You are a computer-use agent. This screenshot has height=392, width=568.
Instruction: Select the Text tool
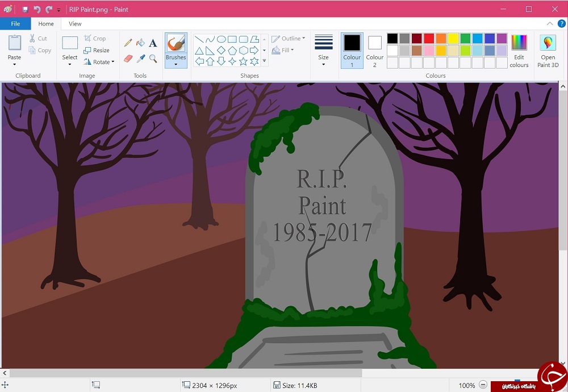[153, 43]
